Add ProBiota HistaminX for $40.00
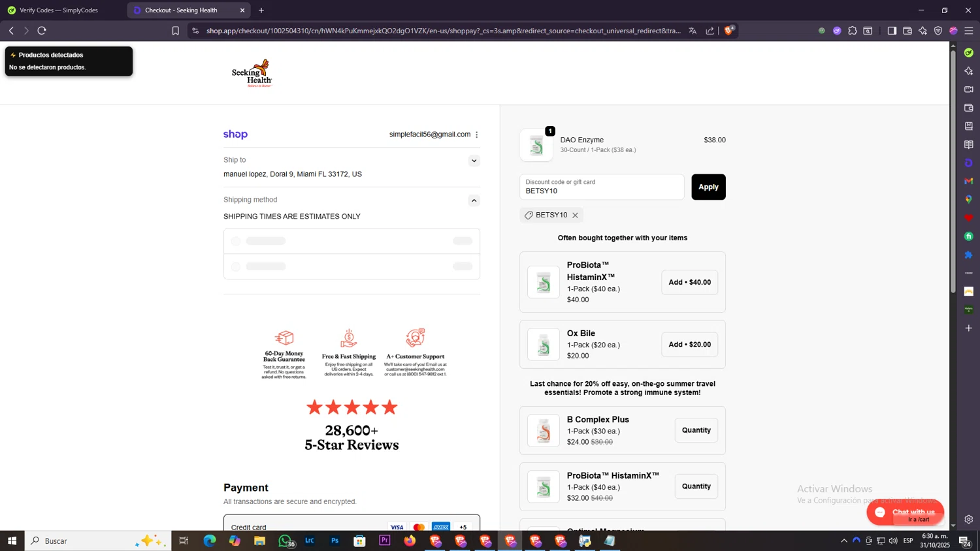Image resolution: width=980 pixels, height=551 pixels. 689,283
